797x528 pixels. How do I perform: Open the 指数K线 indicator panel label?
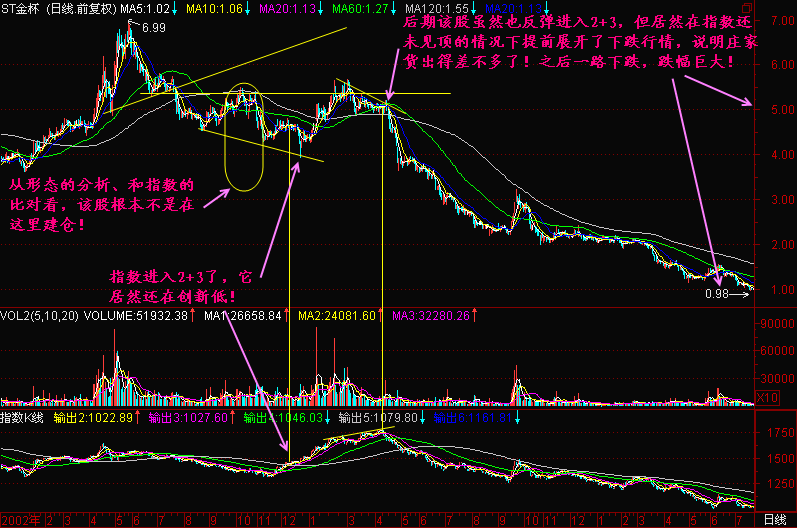[x=26, y=416]
